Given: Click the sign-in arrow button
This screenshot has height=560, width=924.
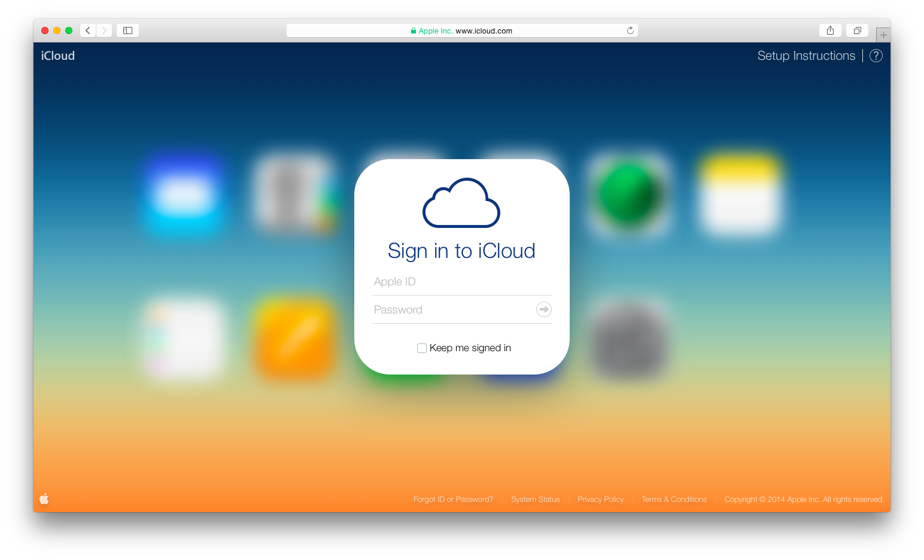Looking at the screenshot, I should point(543,309).
